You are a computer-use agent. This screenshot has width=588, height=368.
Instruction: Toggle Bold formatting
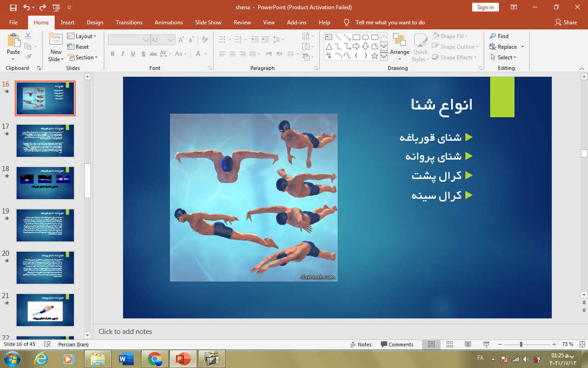click(113, 54)
